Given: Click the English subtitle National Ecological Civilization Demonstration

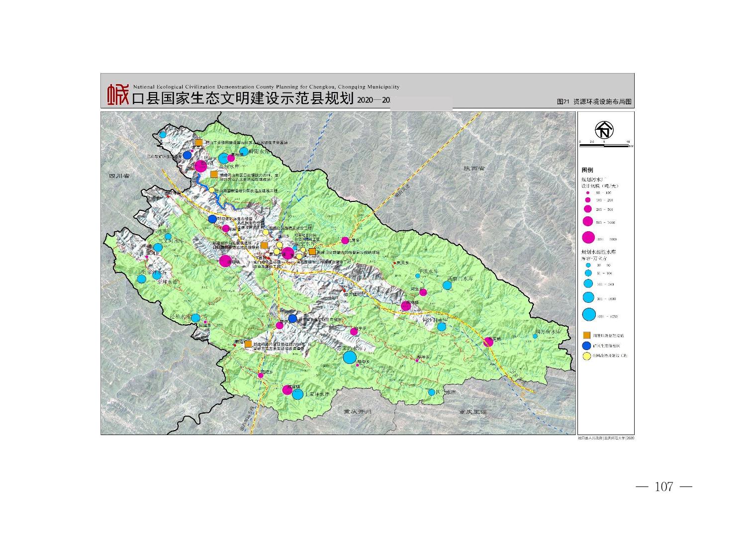Looking at the screenshot, I should [x=266, y=87].
